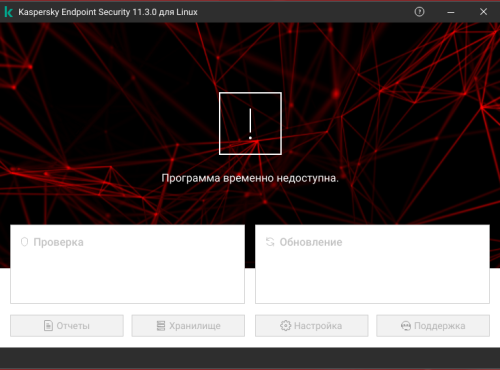Click the gear icon on Настройка

click(x=285, y=326)
